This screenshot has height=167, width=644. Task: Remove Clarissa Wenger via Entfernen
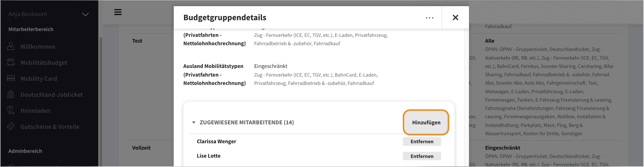click(x=422, y=141)
